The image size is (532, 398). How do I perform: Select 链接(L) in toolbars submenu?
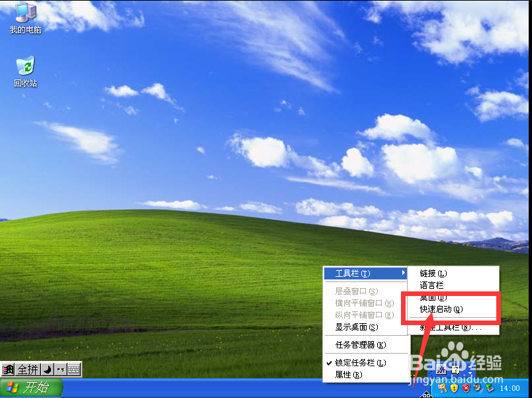(453, 273)
